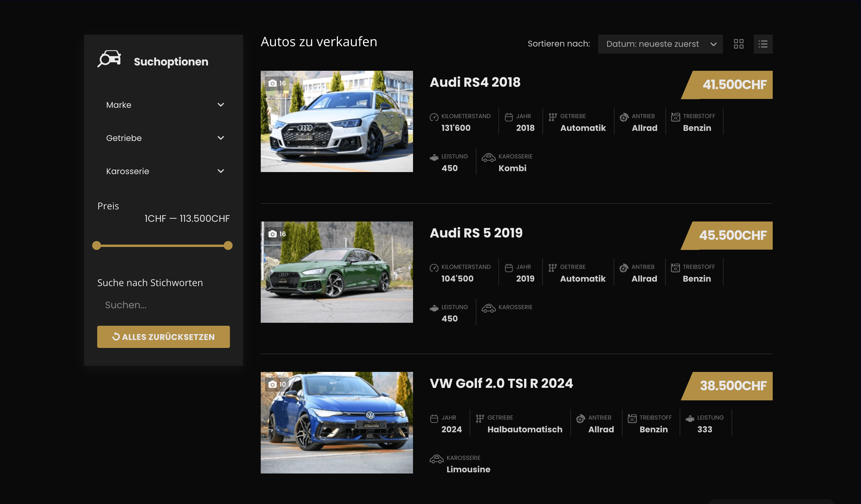
Task: Click the car search icon beside Suchoptionen
Action: [x=109, y=59]
